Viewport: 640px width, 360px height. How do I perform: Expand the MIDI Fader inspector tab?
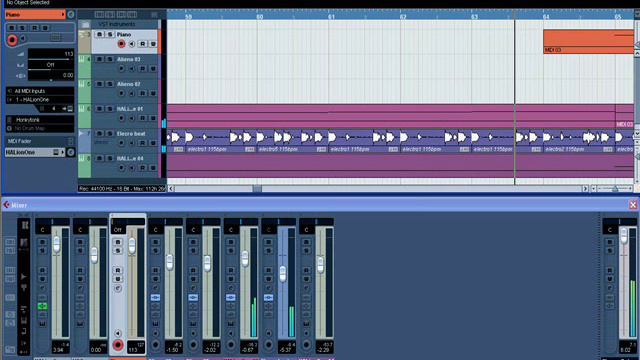[x=40, y=141]
